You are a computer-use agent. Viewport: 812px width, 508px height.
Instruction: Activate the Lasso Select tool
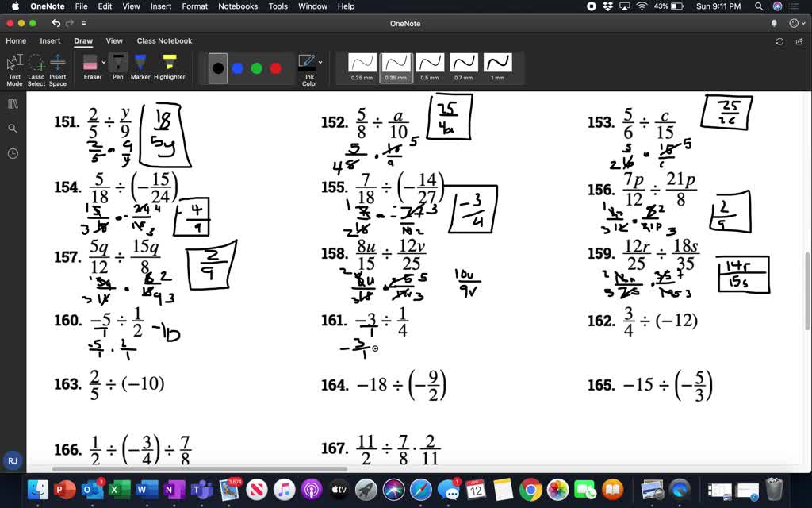point(36,63)
